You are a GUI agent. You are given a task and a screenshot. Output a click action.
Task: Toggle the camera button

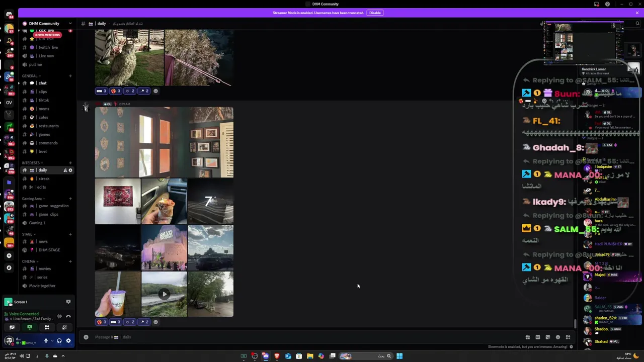point(12,328)
